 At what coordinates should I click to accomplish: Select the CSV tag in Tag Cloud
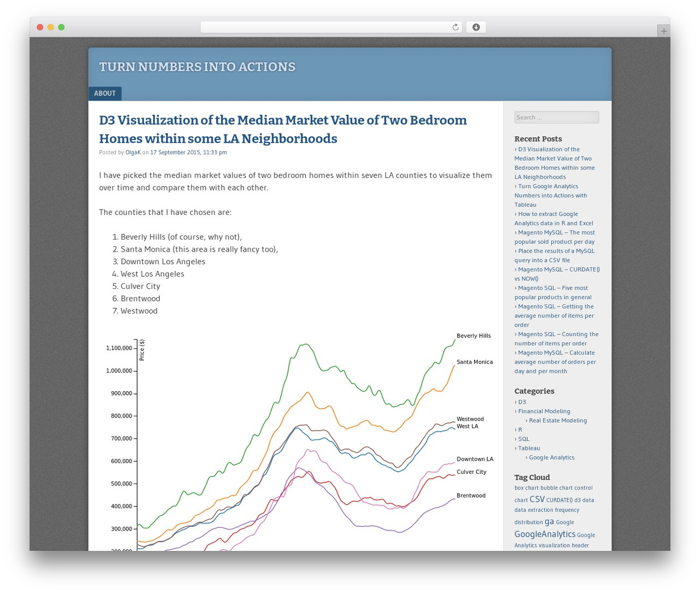tap(537, 499)
